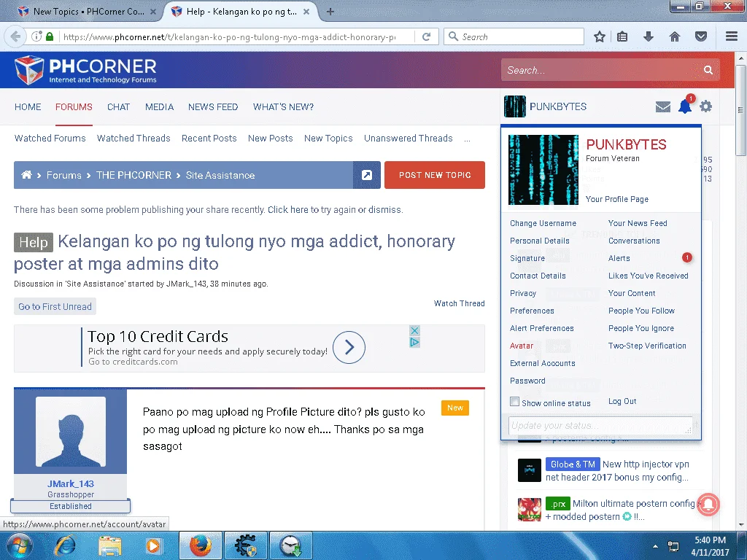Open the Windows Start button

pos(19,545)
